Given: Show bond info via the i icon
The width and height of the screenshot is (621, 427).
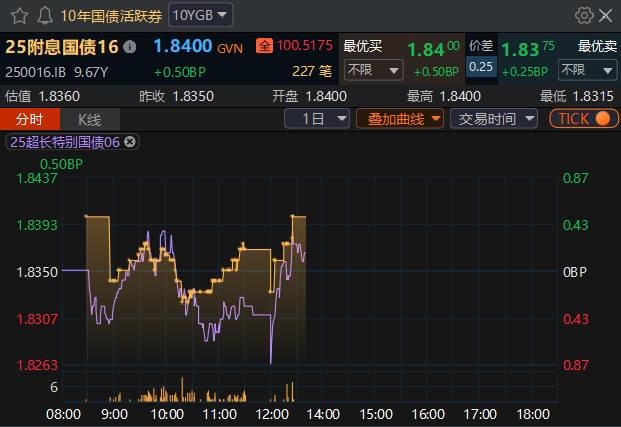Looking at the screenshot, I should click(130, 47).
